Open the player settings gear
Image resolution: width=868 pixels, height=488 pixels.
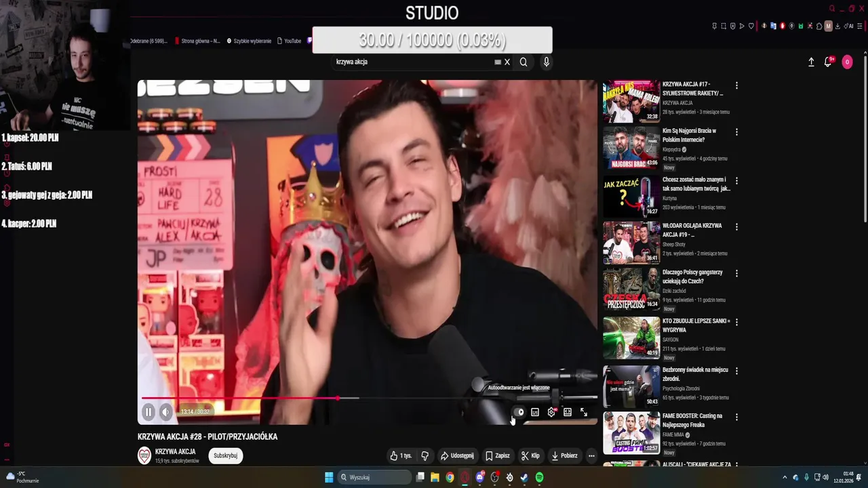click(x=551, y=412)
